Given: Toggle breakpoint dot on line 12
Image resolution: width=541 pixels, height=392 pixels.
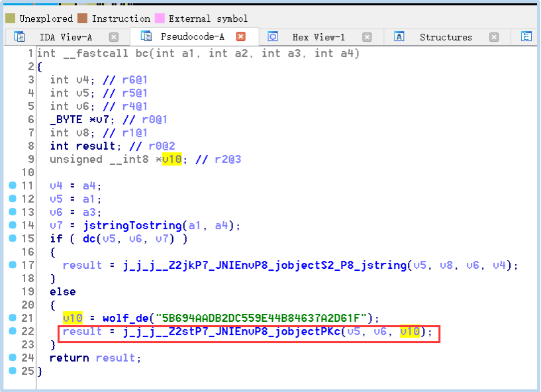Looking at the screenshot, I should (13, 199).
